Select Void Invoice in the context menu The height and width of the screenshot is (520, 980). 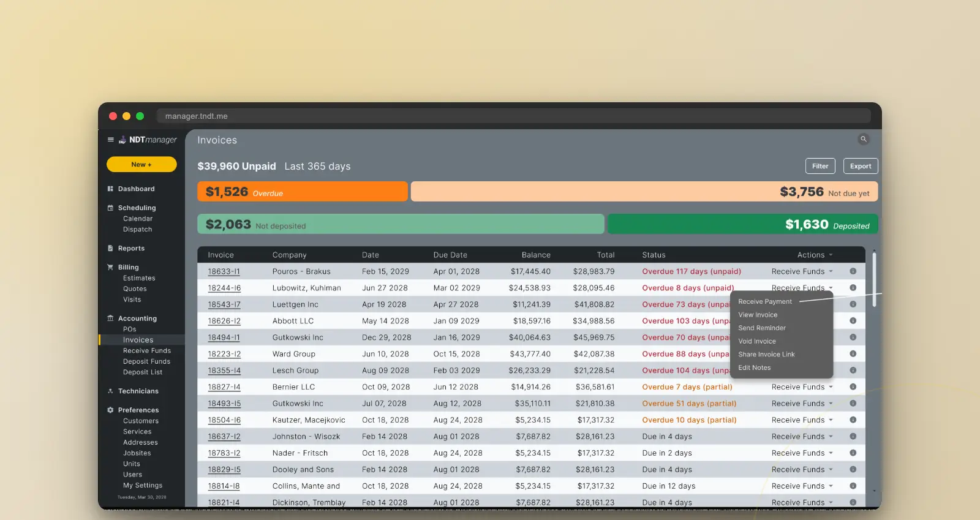pyautogui.click(x=757, y=341)
